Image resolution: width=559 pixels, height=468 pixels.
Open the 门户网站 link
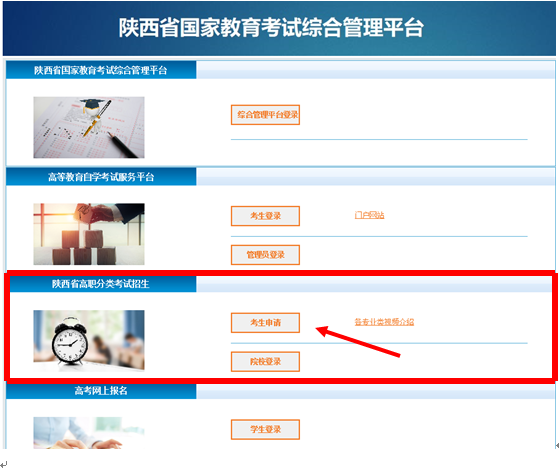coord(369,215)
